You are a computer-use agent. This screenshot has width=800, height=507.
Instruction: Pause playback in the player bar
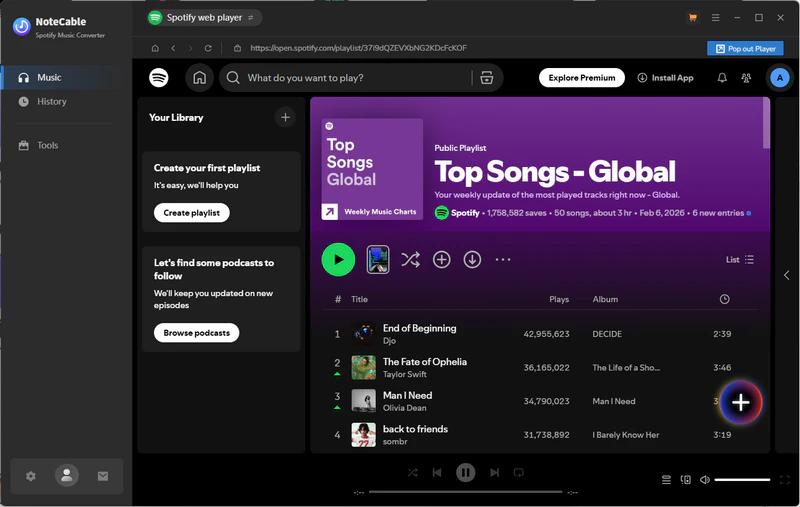465,473
